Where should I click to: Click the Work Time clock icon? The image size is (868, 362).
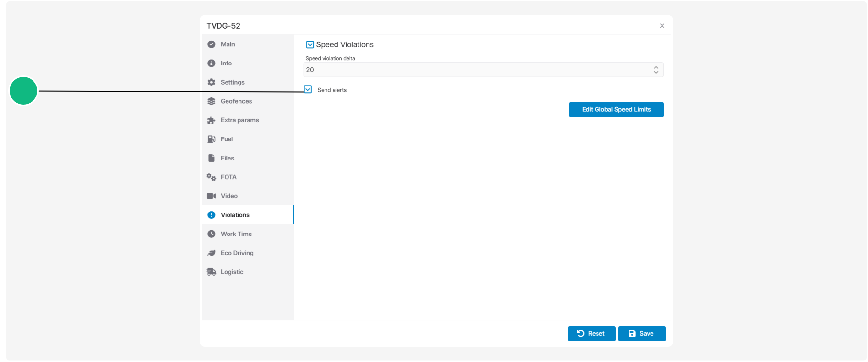[x=211, y=234]
